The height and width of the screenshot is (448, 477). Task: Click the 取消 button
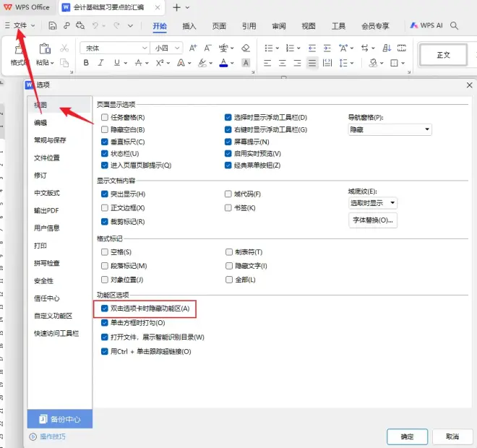452,436
